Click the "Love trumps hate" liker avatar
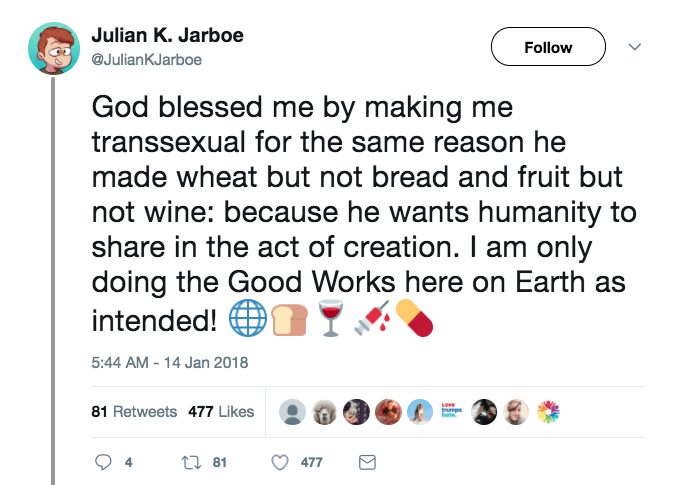675x485 pixels. (x=453, y=412)
